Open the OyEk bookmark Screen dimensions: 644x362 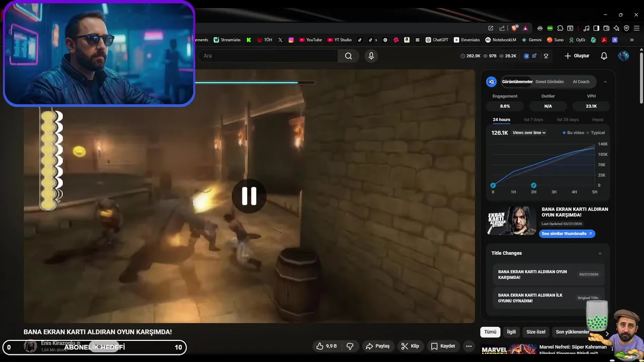pos(577,40)
